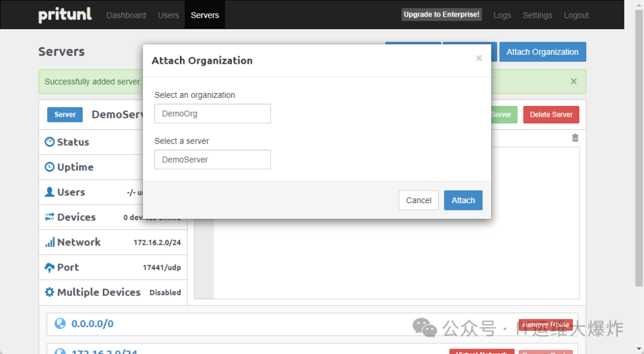
Task: Click the Status gauge icon
Action: [49, 142]
